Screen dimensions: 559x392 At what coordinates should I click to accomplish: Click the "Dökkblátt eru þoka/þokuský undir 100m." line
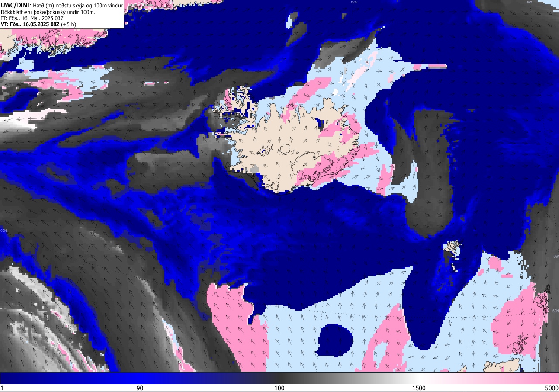48,12
